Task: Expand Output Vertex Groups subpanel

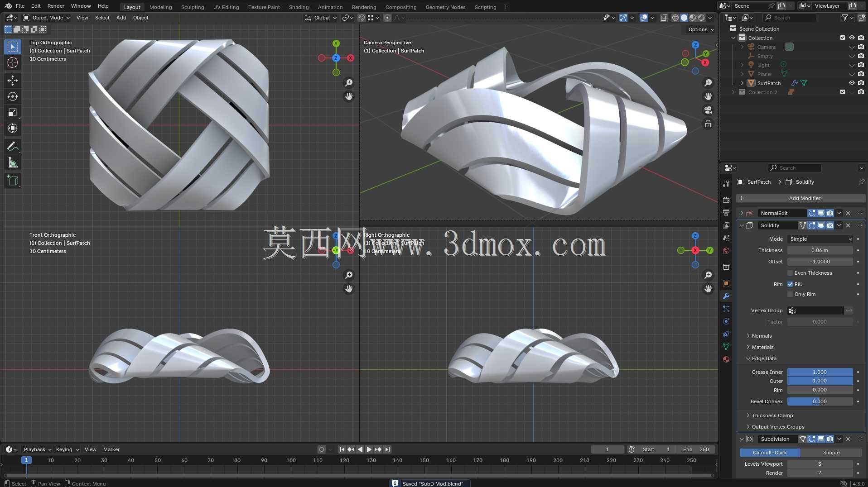Action: coord(778,427)
